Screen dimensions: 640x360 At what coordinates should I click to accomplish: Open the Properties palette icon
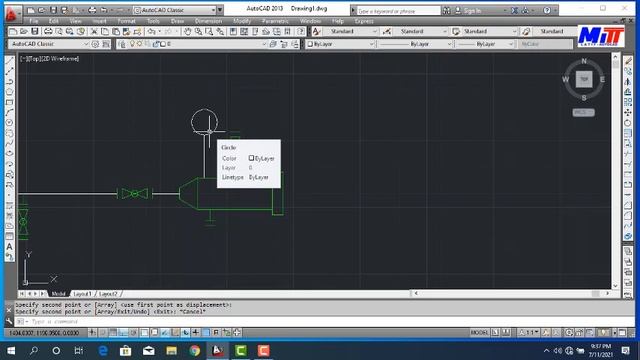(x=233, y=31)
